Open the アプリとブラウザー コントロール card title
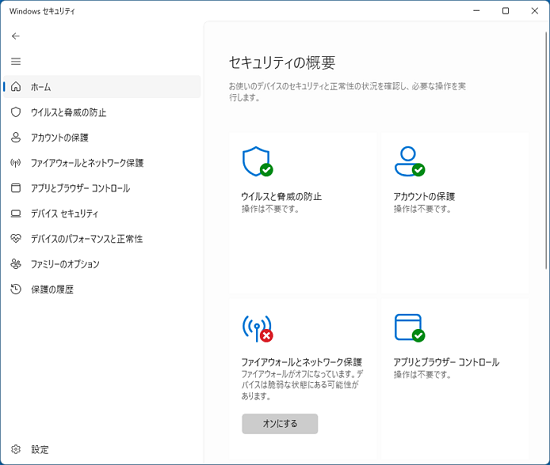This screenshot has width=550, height=465. (446, 362)
